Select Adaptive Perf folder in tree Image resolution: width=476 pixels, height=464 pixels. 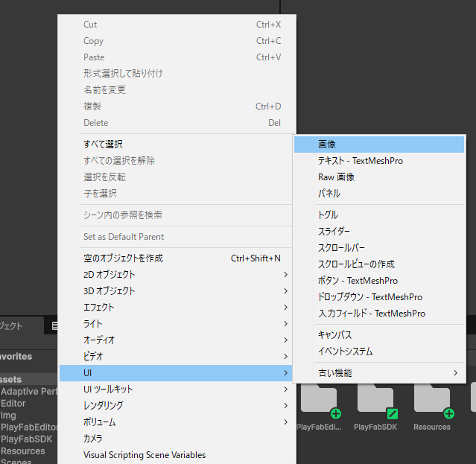point(29,392)
